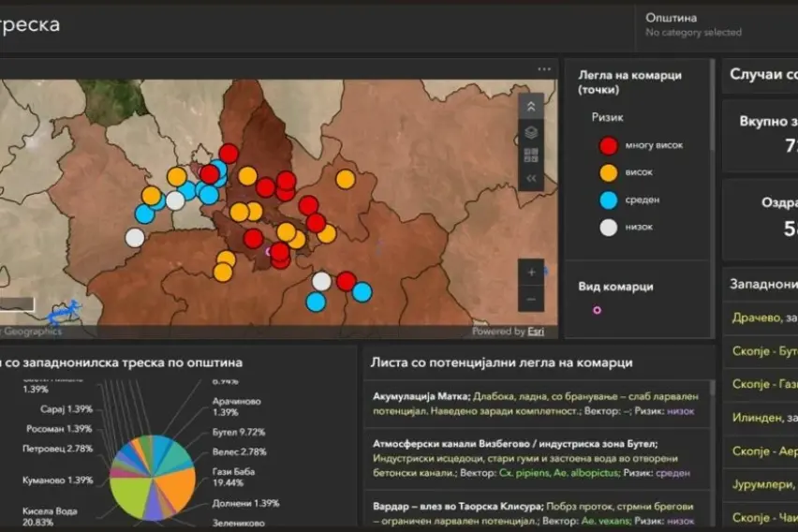This screenshot has height=532, width=798.
Task: Select the orange Гази Баба pie slice
Action: click(x=178, y=487)
